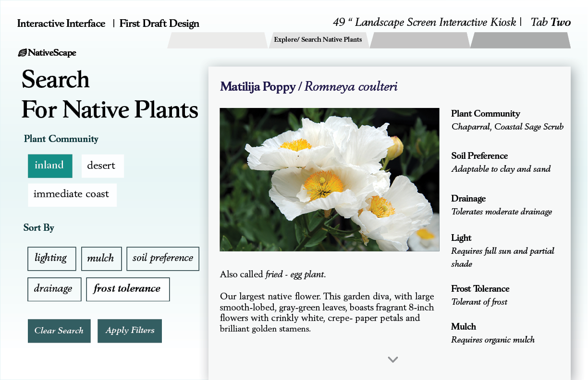Click the Apply Filters button
The height and width of the screenshot is (380, 588).
pos(129,331)
